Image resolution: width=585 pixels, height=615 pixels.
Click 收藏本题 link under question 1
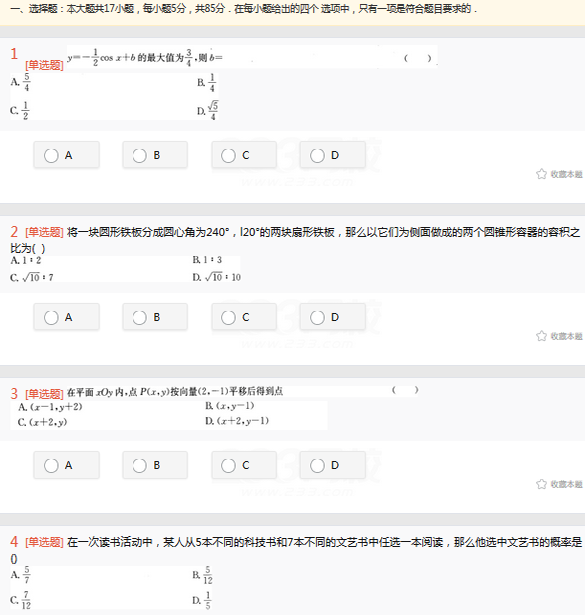click(x=567, y=174)
